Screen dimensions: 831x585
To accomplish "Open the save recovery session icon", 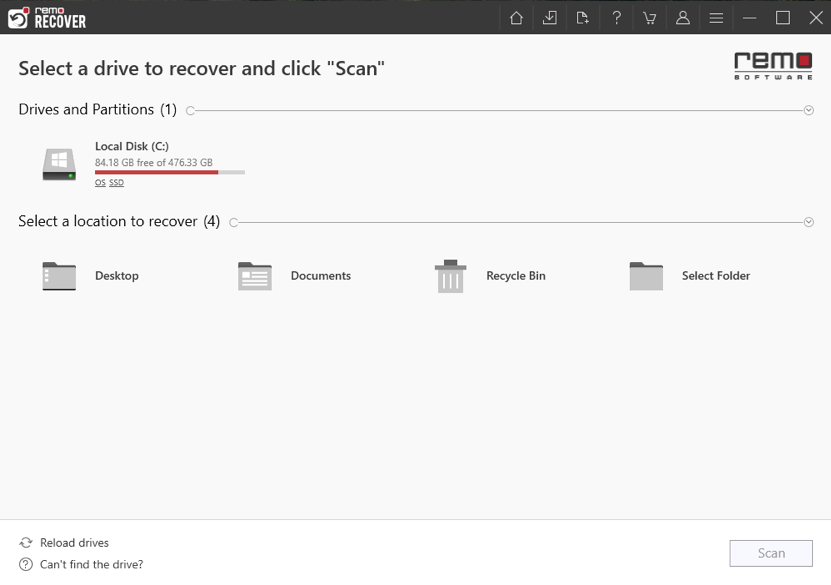I will [550, 18].
